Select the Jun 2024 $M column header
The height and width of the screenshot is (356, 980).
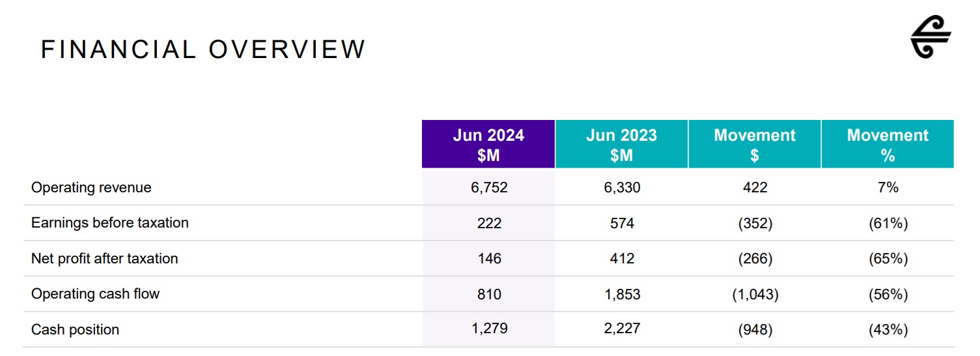pyautogui.click(x=488, y=145)
